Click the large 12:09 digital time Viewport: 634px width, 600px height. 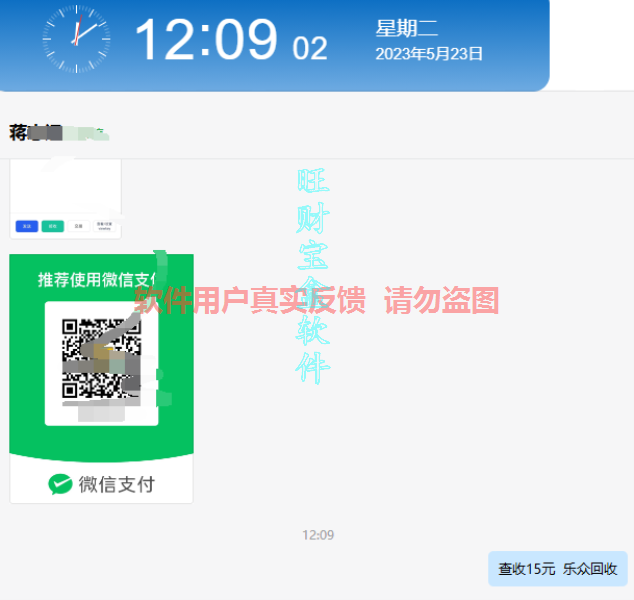206,41
